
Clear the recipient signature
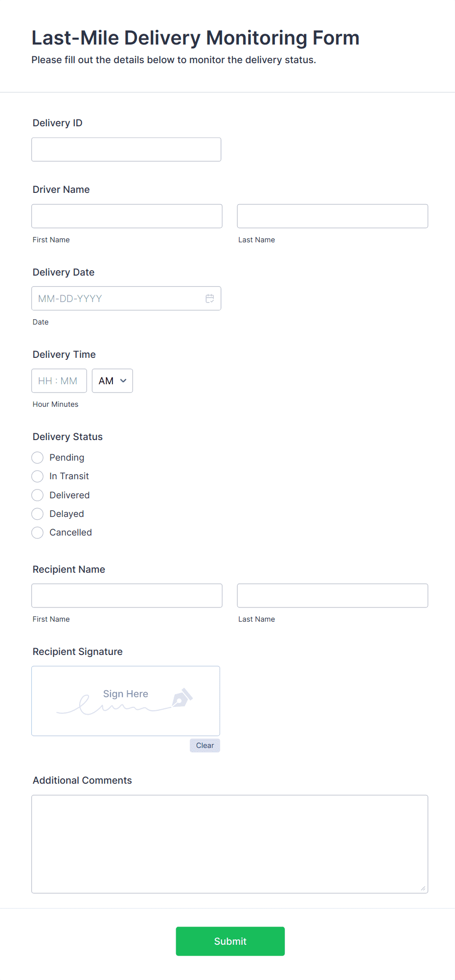(205, 746)
